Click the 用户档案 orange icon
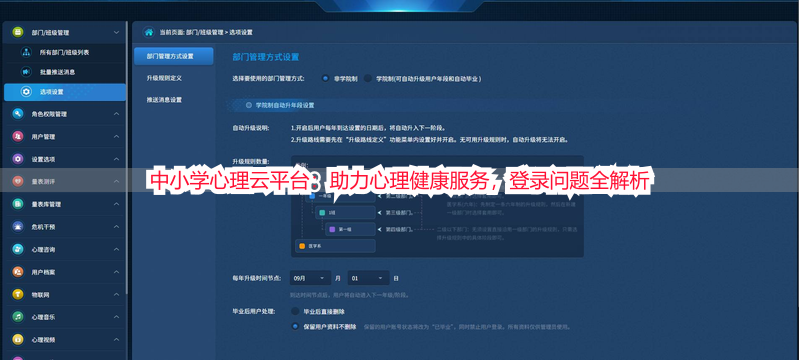The height and width of the screenshot is (360, 799). tap(18, 272)
